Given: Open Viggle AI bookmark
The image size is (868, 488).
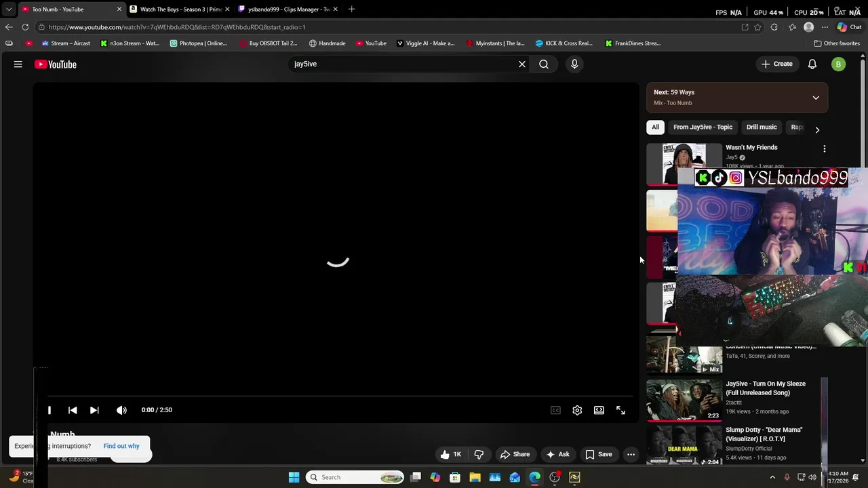Looking at the screenshot, I should 426,43.
